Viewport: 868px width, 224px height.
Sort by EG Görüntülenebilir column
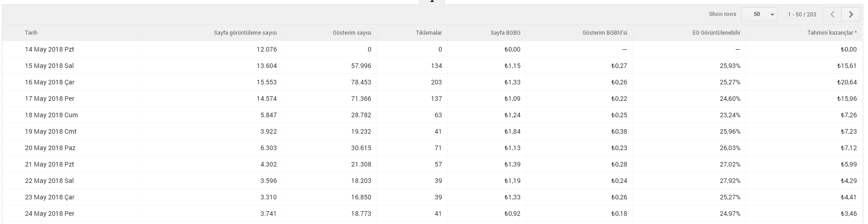[x=716, y=33]
